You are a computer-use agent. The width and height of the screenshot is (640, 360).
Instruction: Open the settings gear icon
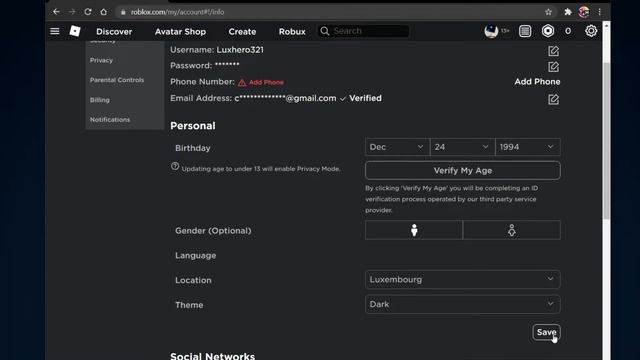coord(591,31)
